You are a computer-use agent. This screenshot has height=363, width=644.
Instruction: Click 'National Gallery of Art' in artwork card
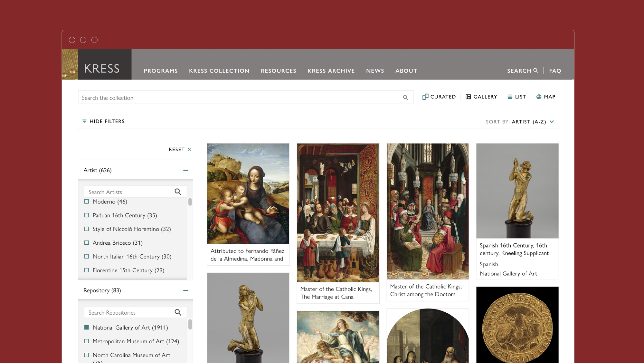click(x=508, y=273)
